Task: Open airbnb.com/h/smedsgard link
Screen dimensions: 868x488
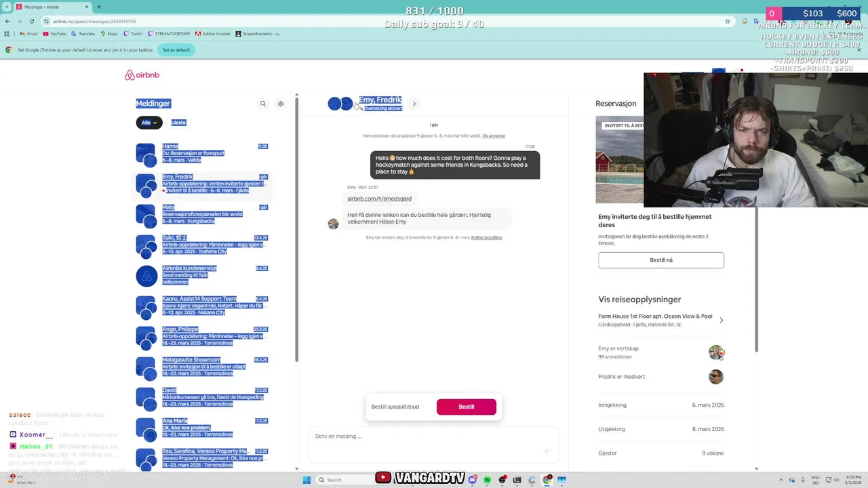Action: coord(379,199)
